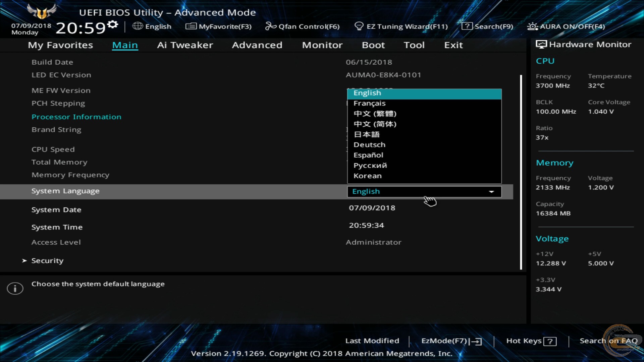
Task: Click the gear icon next to the clock
Action: [113, 24]
